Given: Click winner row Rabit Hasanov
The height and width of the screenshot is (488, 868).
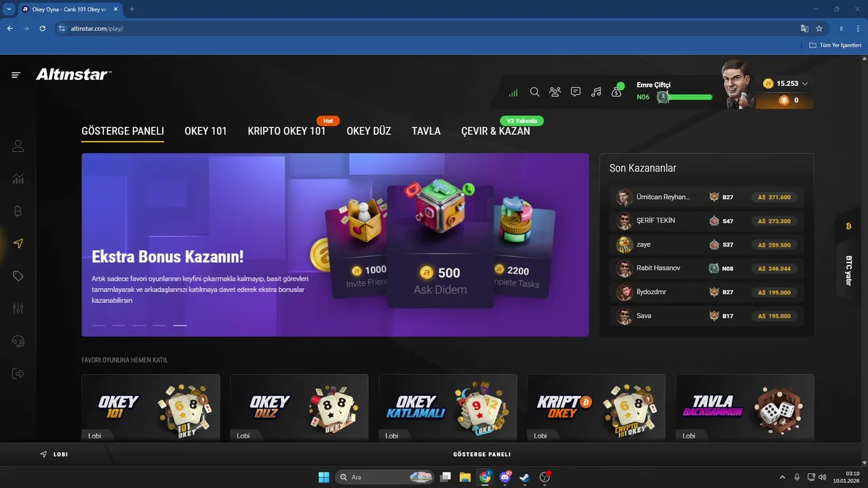Looking at the screenshot, I should [x=707, y=268].
